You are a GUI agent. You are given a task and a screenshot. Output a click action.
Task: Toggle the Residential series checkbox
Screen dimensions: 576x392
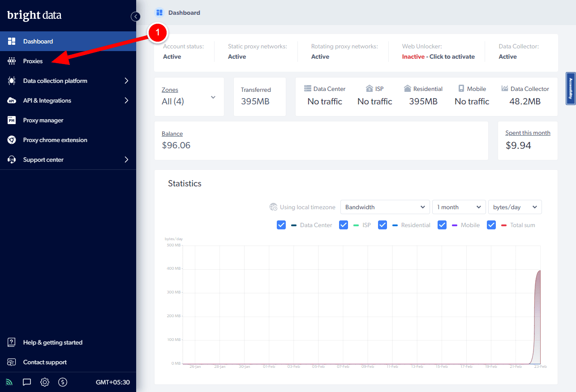click(x=383, y=225)
